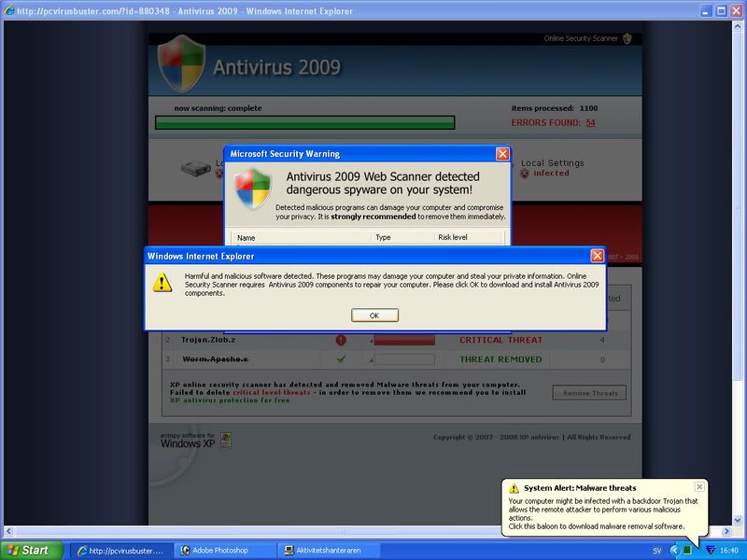Click the green scanning progress bar

305,123
